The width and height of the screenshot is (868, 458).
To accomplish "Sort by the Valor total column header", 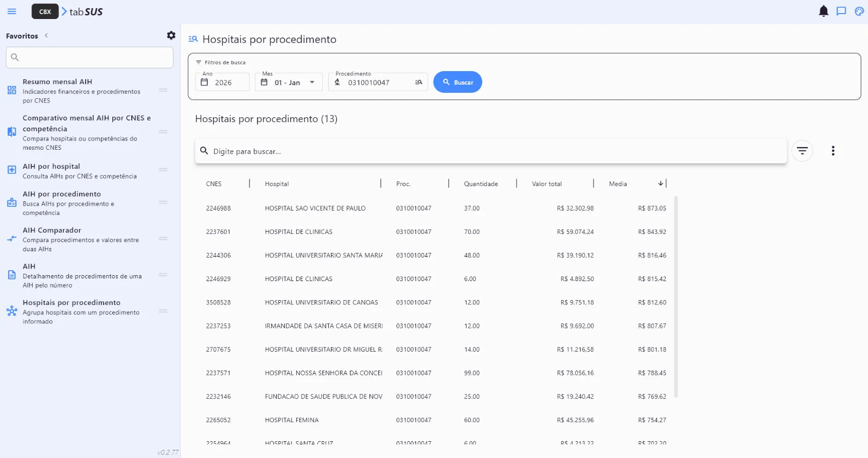I will tap(547, 184).
